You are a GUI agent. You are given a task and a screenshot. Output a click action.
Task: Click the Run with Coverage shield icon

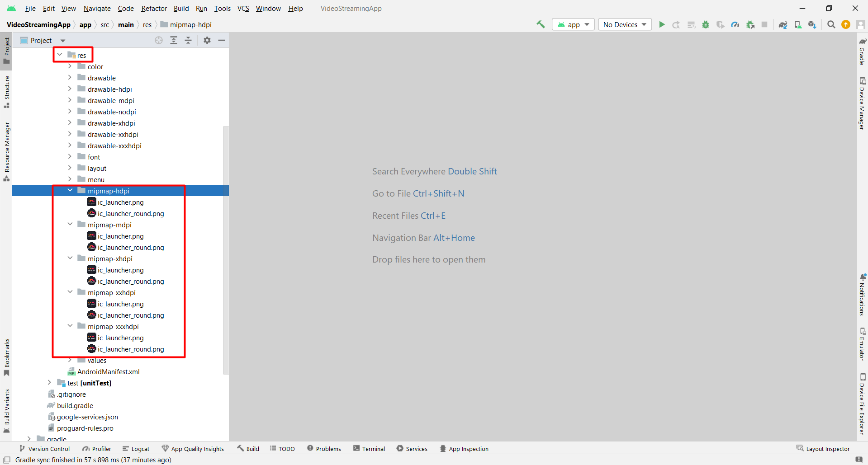point(721,24)
